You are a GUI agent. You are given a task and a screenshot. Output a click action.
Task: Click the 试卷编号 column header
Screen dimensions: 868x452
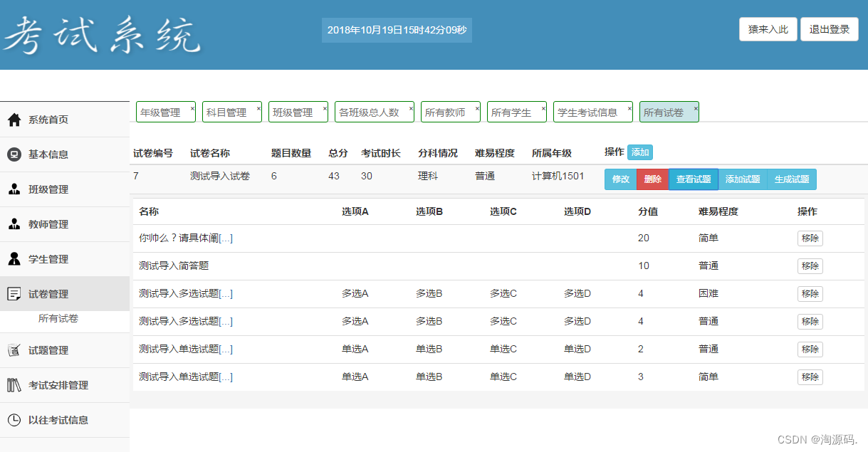point(153,153)
